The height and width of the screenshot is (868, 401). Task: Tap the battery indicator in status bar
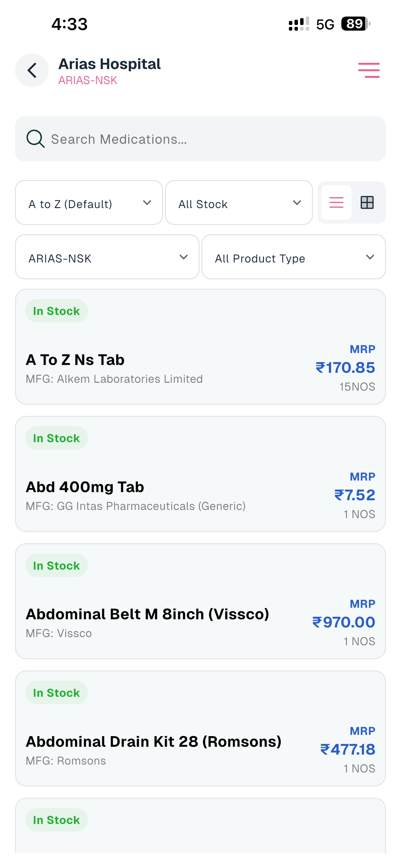tap(356, 23)
